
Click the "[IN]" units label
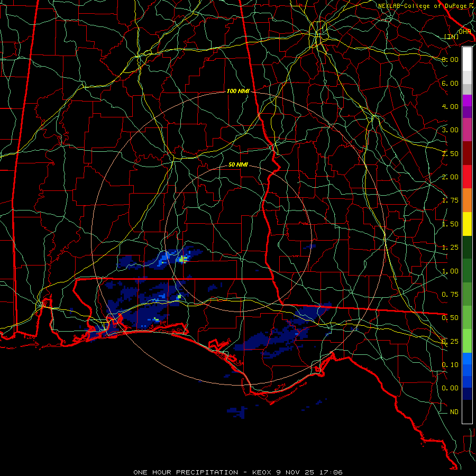point(452,36)
